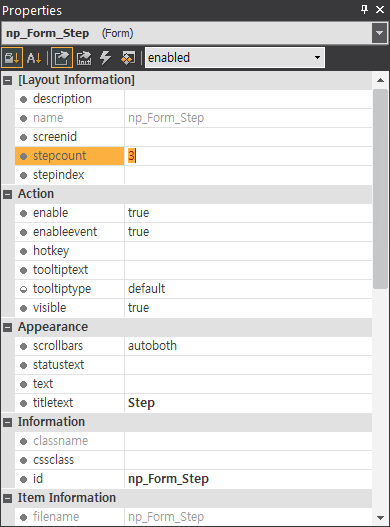Pin the Properties panel
The height and width of the screenshot is (527, 390).
[364, 9]
